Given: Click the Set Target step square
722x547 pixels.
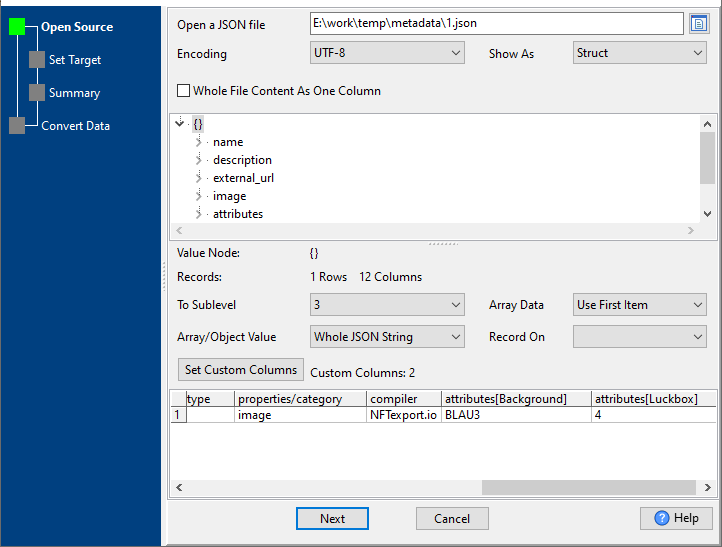Looking at the screenshot, I should pyautogui.click(x=37, y=60).
